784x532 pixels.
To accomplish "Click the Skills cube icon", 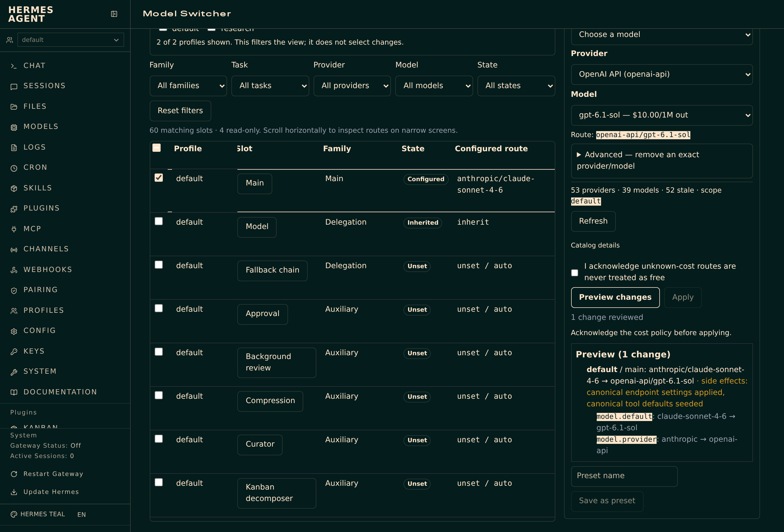I will 14,188.
